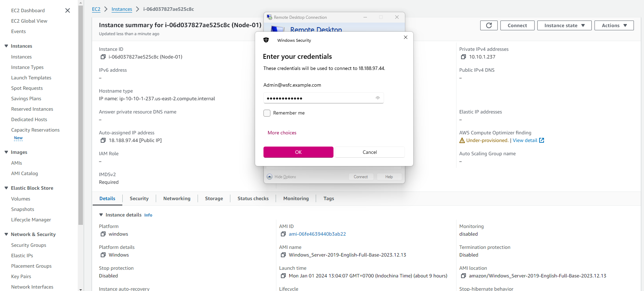Copy the Launch time value
Screen dimensions: 644x291
coord(283,276)
